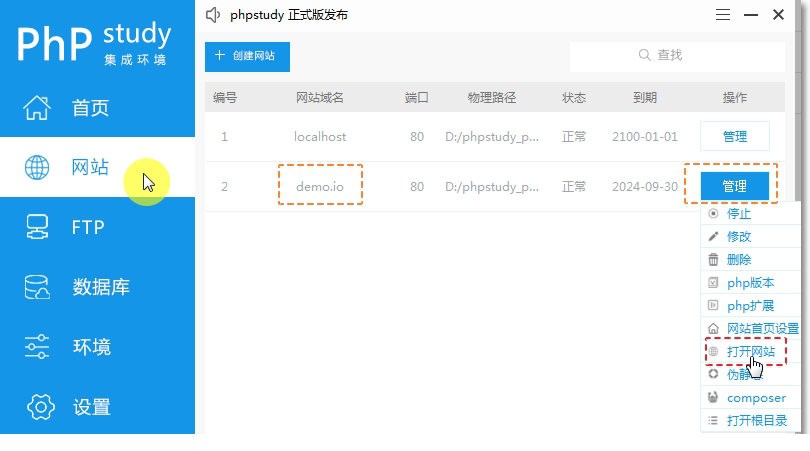Click 管理 button for demo.io

(x=735, y=186)
